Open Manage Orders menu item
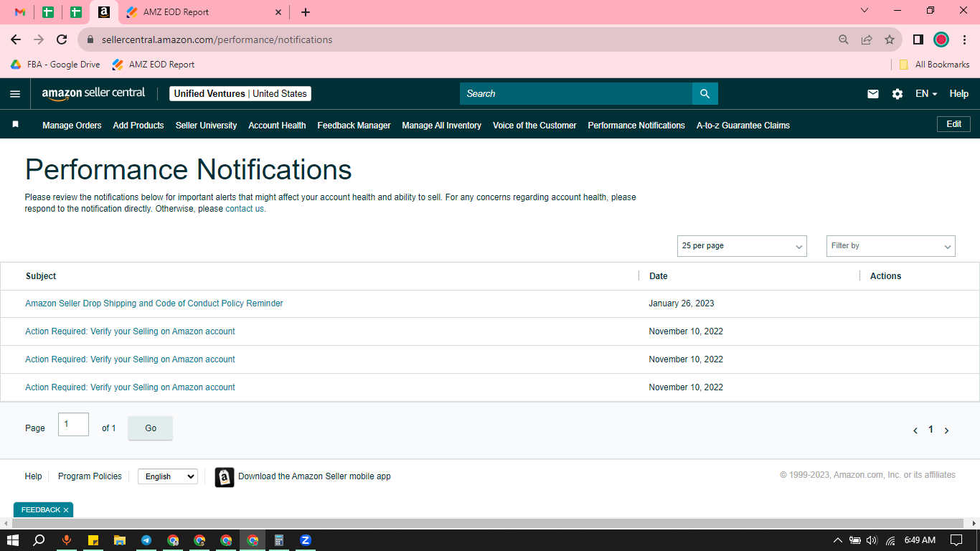This screenshot has width=980, height=551. [x=72, y=125]
